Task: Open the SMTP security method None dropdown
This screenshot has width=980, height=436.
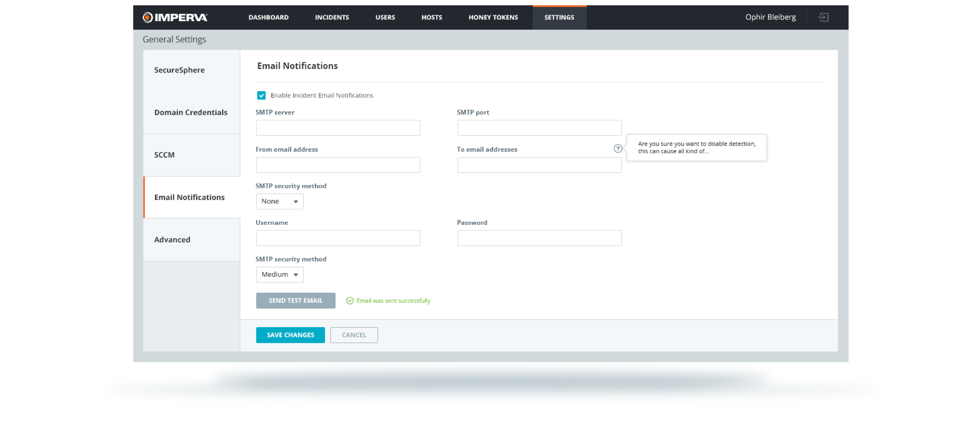Action: [280, 201]
